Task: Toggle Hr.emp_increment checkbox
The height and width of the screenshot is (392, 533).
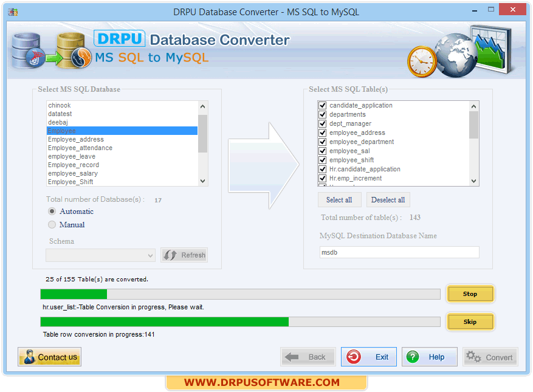Action: (x=323, y=178)
